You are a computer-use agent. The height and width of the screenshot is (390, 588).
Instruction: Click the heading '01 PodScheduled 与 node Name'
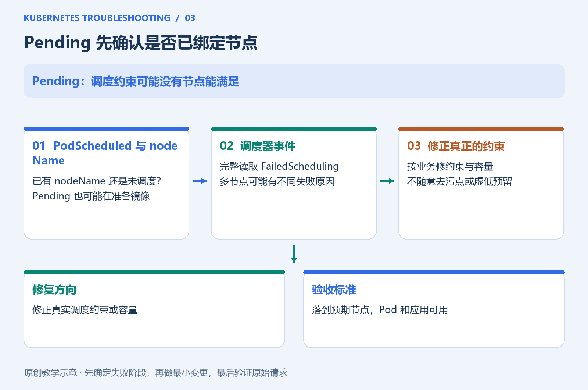(x=105, y=153)
